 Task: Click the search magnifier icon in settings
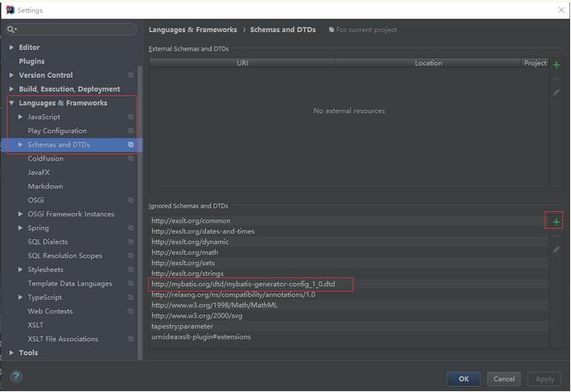click(12, 30)
